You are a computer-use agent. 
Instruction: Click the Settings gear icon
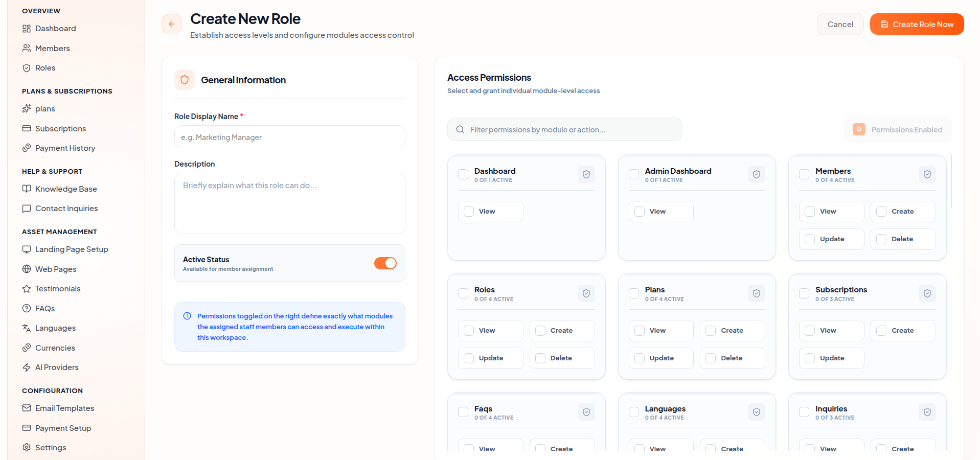pos(27,447)
